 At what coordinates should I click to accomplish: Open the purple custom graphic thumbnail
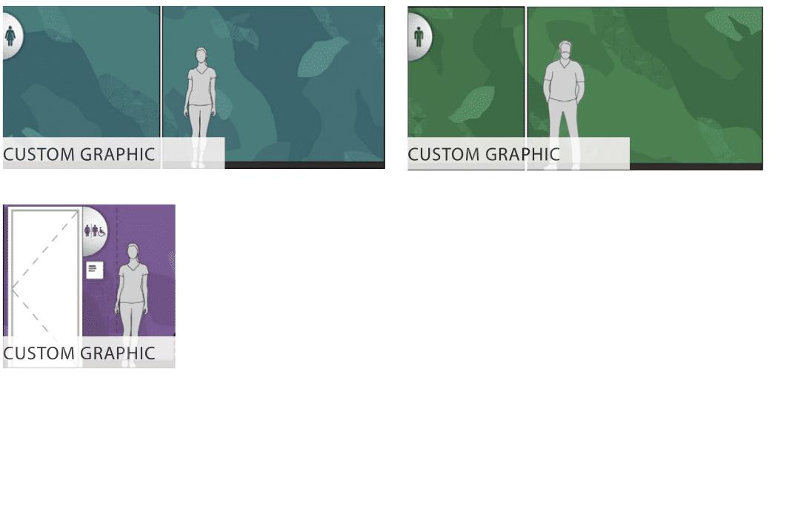(x=89, y=286)
